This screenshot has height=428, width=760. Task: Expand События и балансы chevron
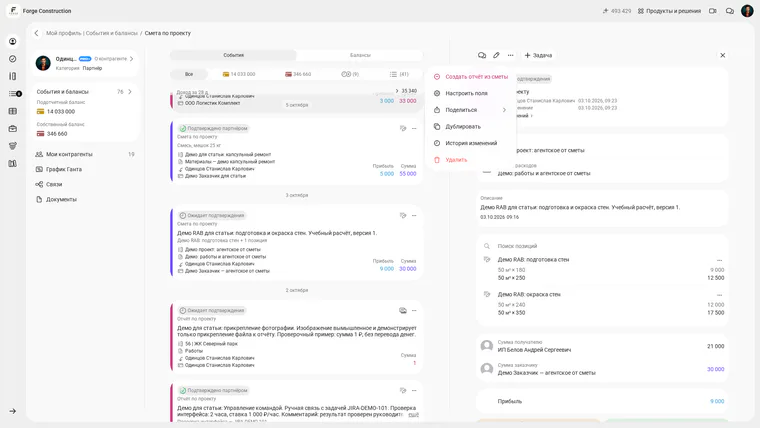(130, 92)
